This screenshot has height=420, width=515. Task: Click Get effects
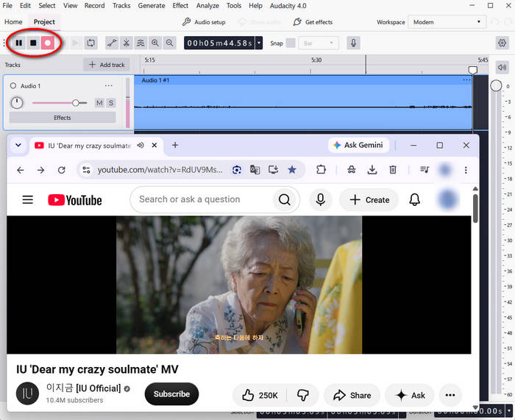click(x=313, y=22)
